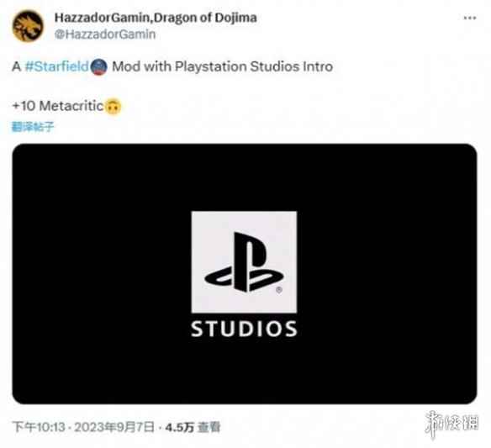Open the #Starfield hashtag

(56, 66)
